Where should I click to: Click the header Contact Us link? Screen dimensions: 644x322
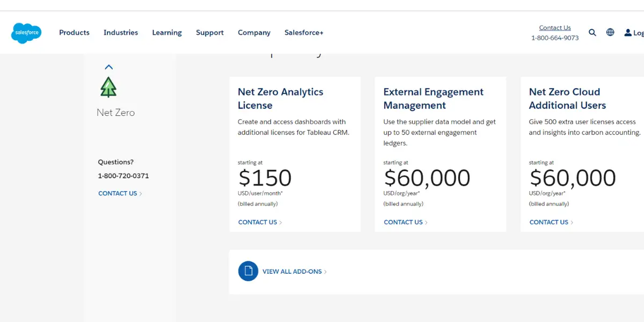tap(555, 28)
